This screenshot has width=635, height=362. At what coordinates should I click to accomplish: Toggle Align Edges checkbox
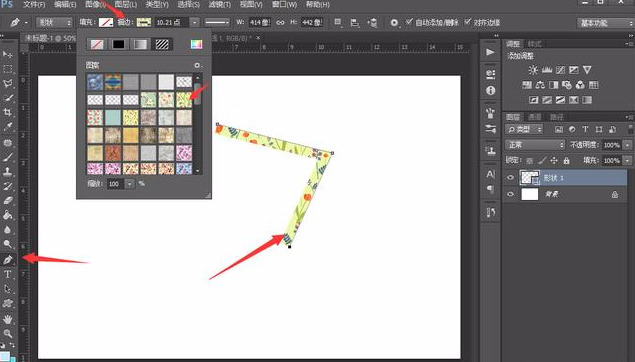point(468,21)
